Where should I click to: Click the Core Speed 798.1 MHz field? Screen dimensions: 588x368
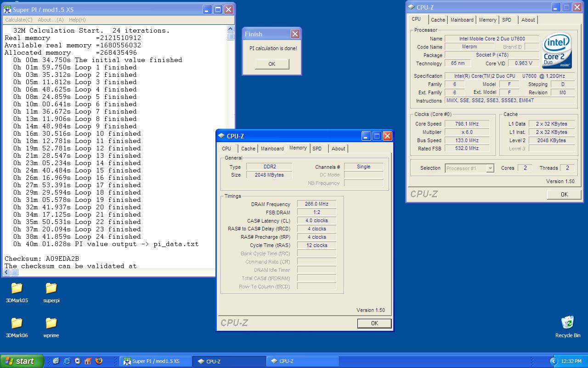pyautogui.click(x=467, y=124)
